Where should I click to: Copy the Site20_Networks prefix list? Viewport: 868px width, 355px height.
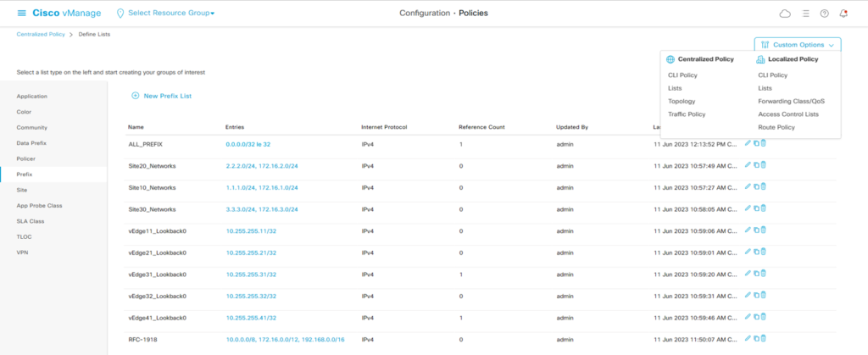coord(755,164)
